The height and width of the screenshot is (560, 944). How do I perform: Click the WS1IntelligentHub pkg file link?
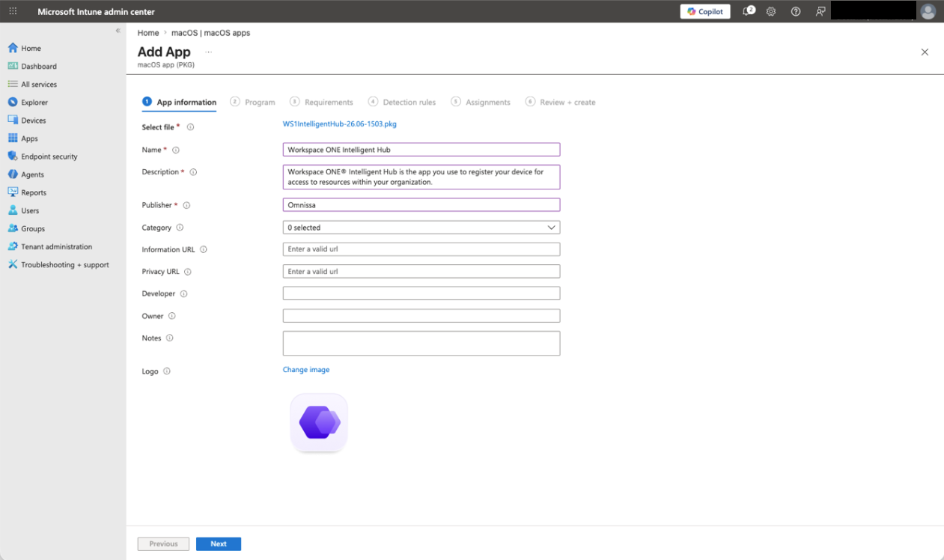[340, 124]
